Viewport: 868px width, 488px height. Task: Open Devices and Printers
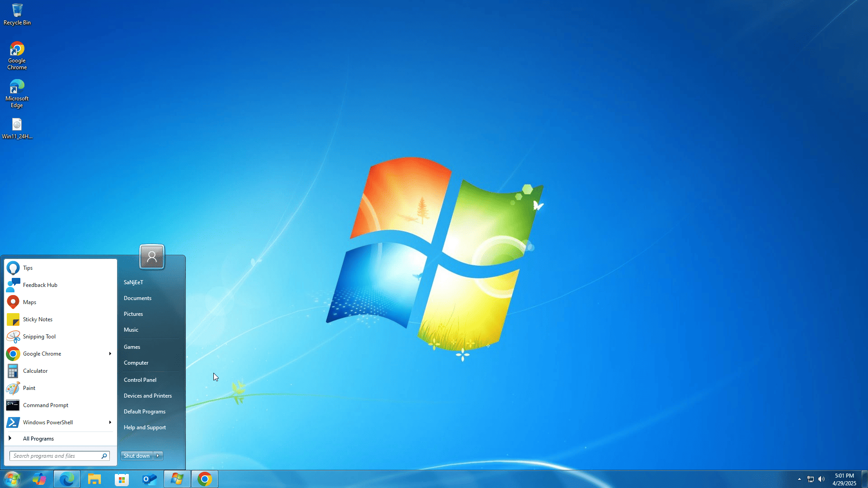(147, 395)
